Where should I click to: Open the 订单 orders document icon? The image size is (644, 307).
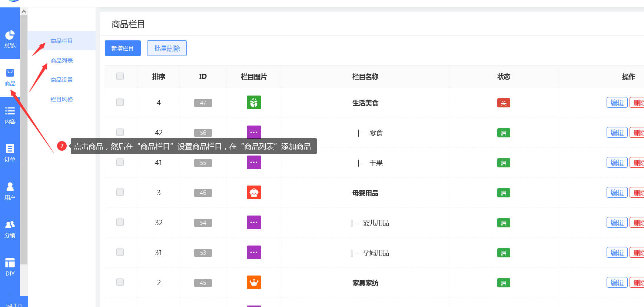(10, 149)
